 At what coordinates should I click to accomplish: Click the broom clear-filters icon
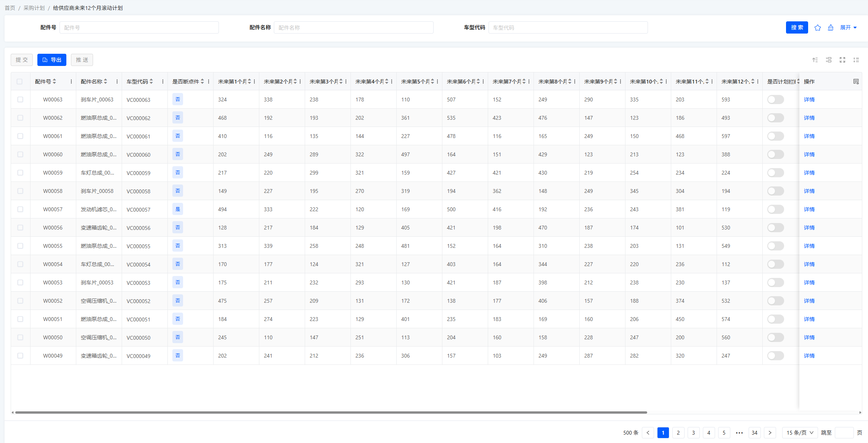tap(830, 27)
